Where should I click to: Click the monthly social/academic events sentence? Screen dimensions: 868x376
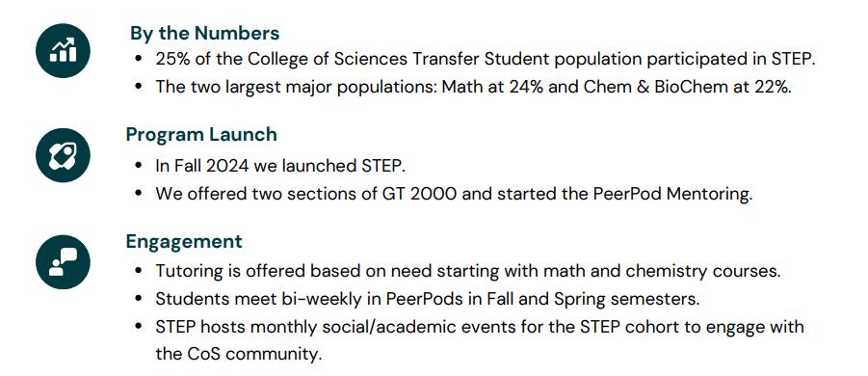pos(480,340)
